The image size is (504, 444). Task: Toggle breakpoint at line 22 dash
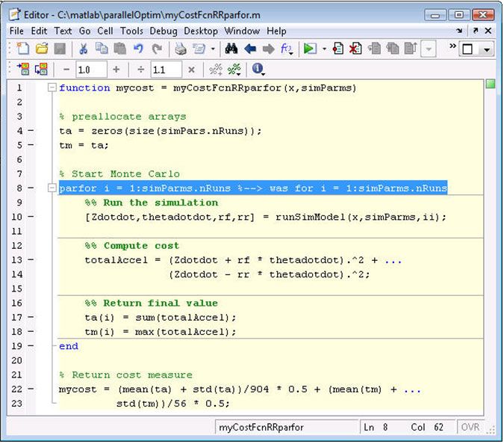pyautogui.click(x=31, y=389)
